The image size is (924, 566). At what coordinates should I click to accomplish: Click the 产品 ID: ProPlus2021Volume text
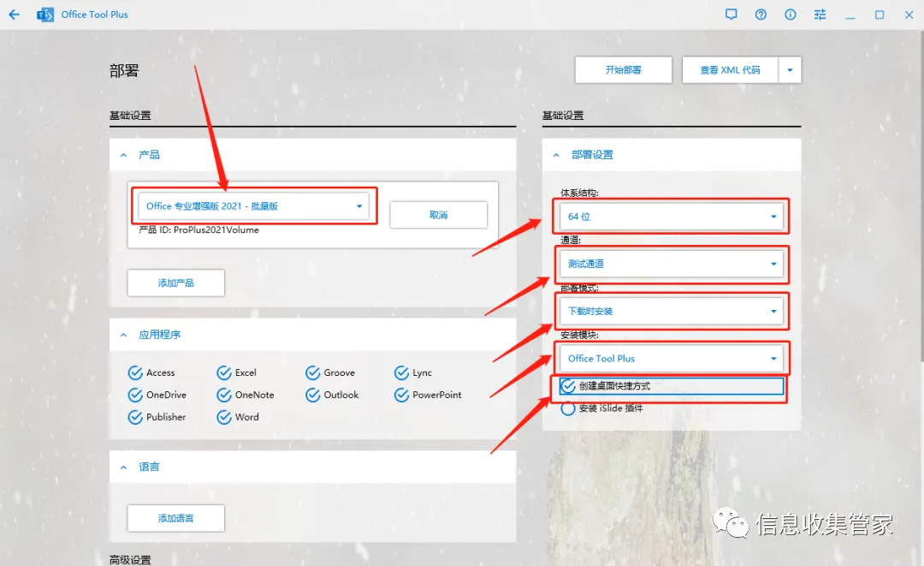pyautogui.click(x=198, y=230)
